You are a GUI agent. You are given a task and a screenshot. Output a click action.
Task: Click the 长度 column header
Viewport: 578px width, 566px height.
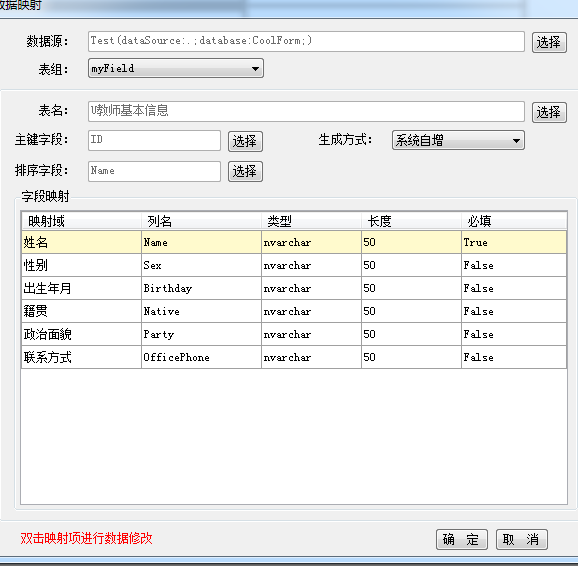click(411, 221)
